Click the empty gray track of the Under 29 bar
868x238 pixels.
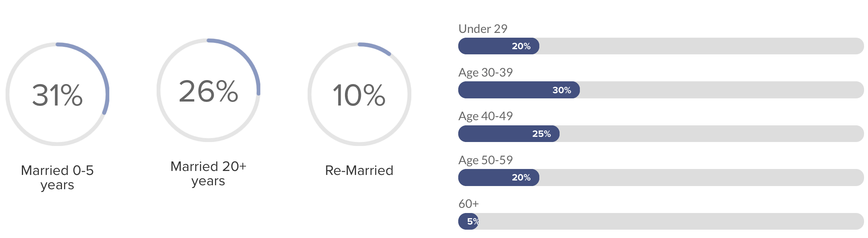tap(699, 46)
